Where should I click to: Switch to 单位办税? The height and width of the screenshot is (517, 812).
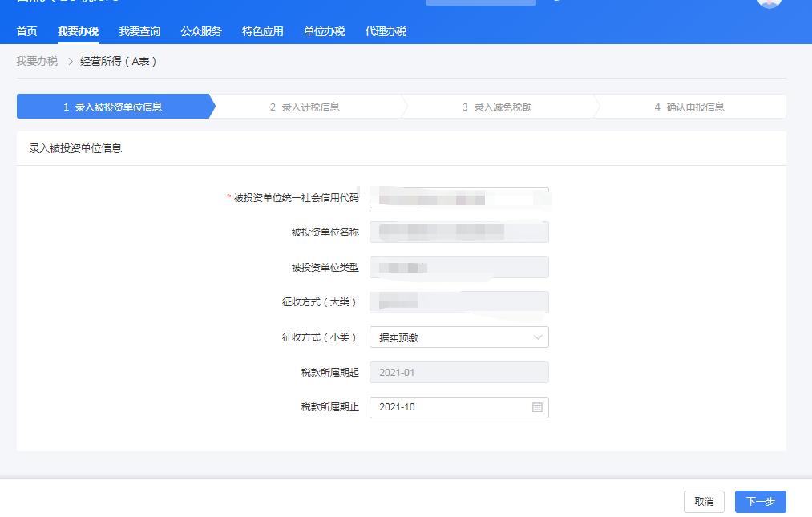[x=323, y=31]
